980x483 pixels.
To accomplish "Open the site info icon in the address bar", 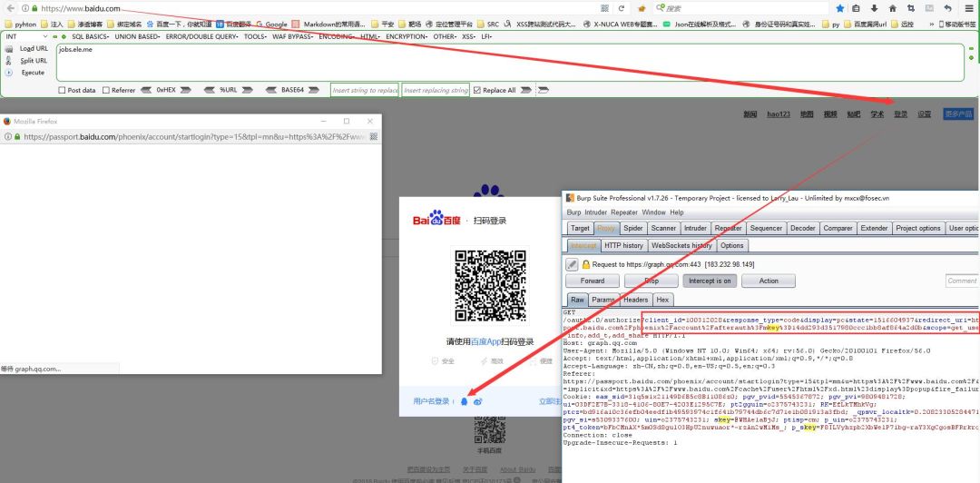I will [x=25, y=9].
